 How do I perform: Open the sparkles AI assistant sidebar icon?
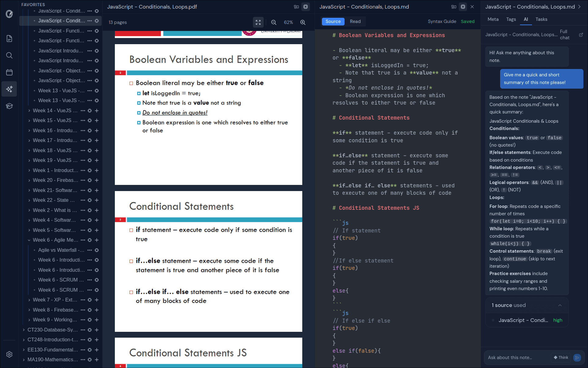[9, 89]
